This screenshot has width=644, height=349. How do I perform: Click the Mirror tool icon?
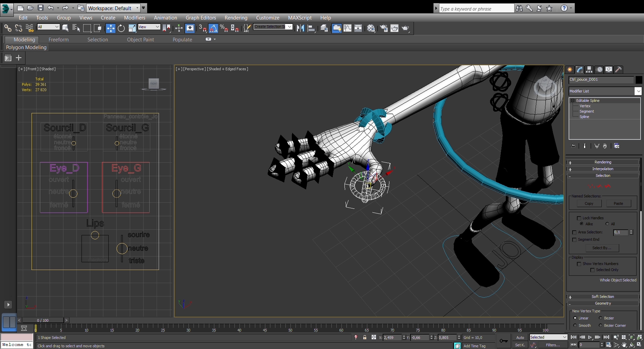coord(300,29)
